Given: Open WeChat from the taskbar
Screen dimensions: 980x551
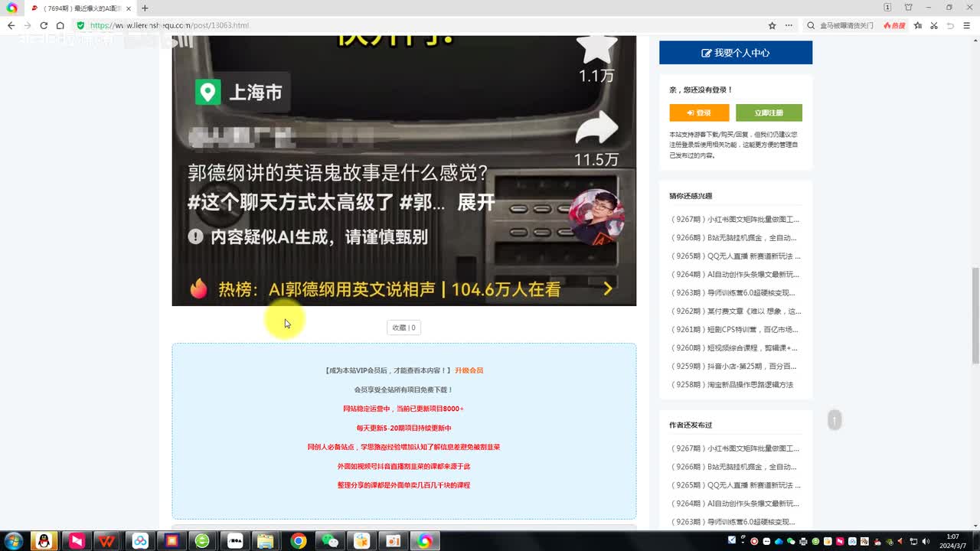Looking at the screenshot, I should (329, 541).
